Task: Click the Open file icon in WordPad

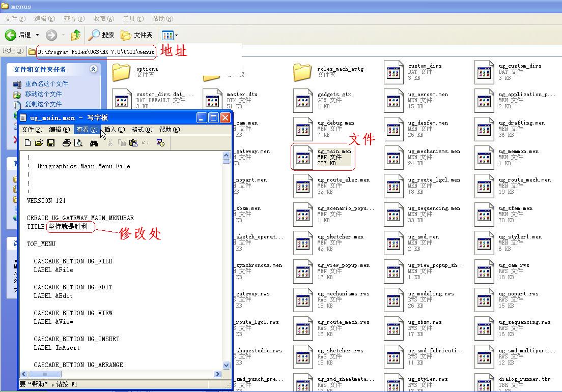Action: click(x=39, y=143)
